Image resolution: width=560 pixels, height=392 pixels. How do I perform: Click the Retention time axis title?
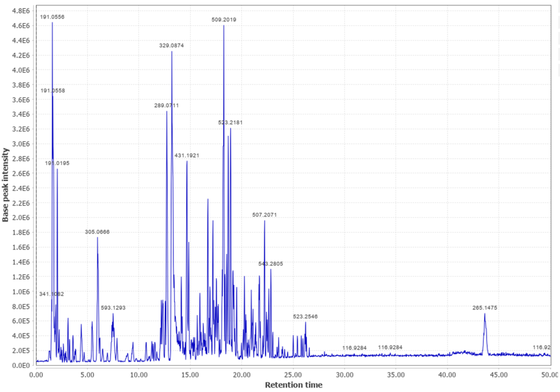(294, 384)
